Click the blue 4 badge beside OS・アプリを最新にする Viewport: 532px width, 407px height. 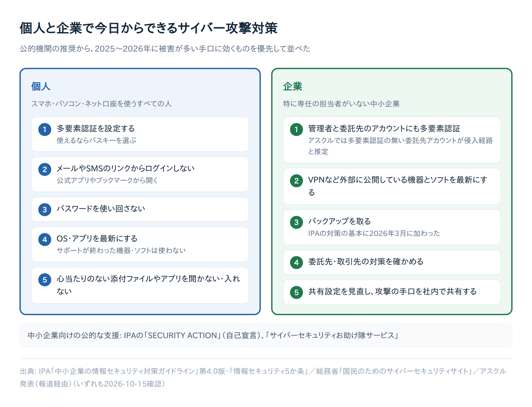[x=45, y=240]
